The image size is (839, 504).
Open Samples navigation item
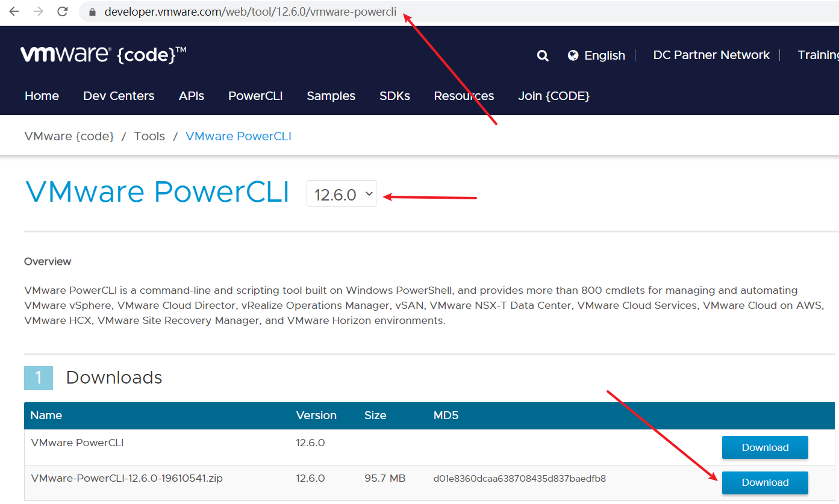pyautogui.click(x=331, y=96)
